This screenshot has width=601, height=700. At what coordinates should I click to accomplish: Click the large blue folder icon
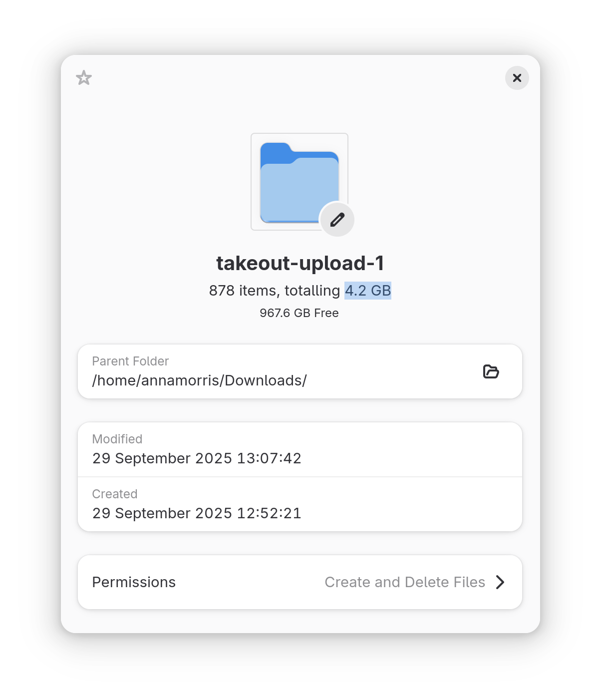click(299, 182)
